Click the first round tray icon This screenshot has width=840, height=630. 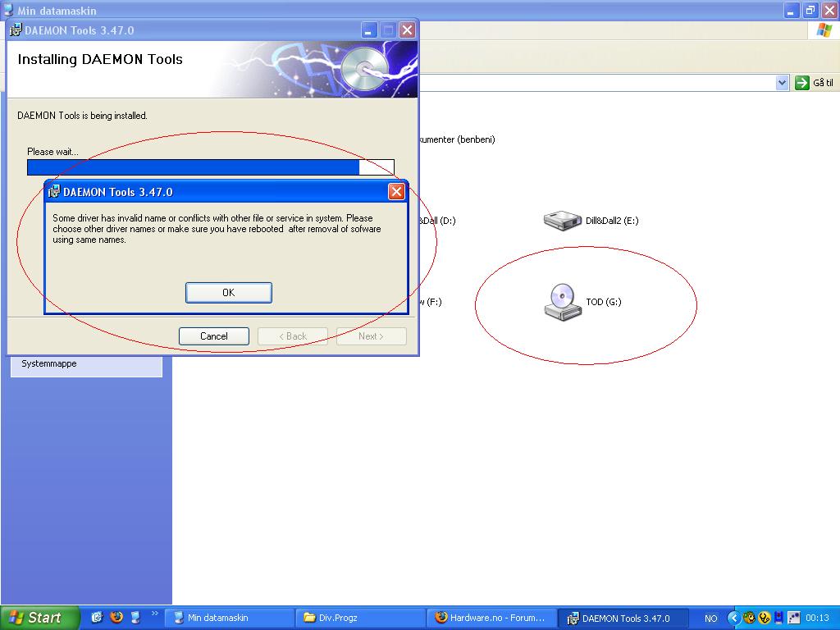750,619
